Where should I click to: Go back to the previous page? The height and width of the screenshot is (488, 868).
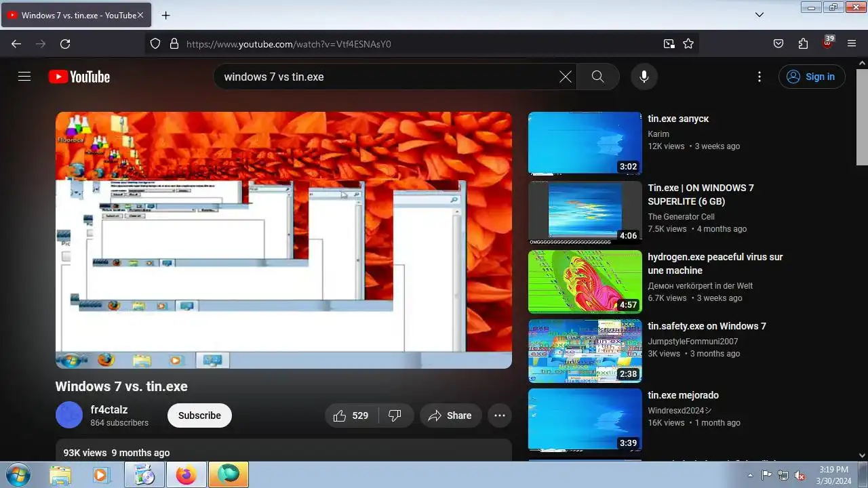click(x=16, y=43)
